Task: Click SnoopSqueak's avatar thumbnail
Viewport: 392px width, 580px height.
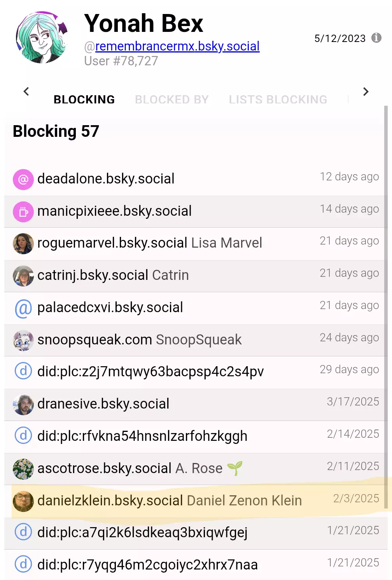Action: [x=23, y=340]
